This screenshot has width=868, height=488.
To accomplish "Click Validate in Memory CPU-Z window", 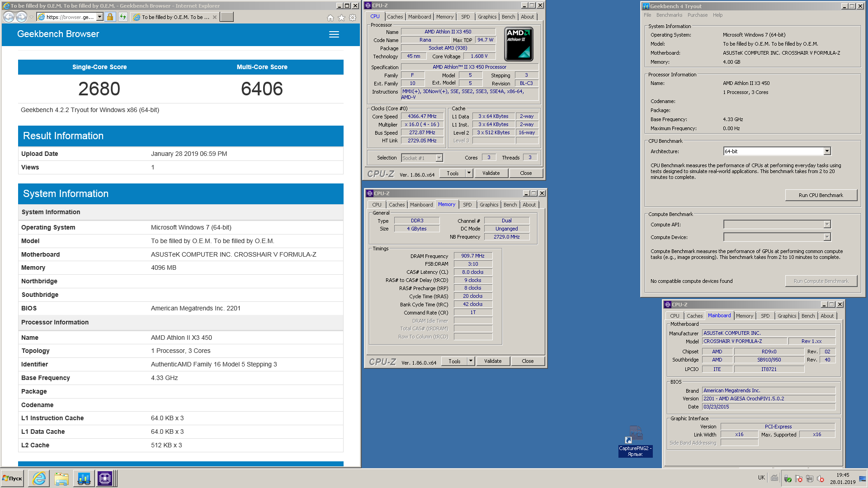I will click(493, 361).
